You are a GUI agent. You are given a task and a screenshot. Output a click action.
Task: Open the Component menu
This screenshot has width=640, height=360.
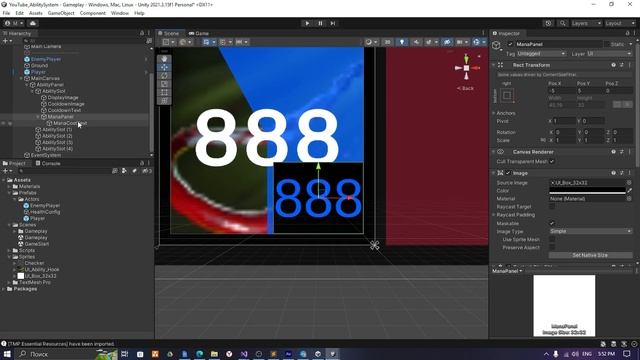93,13
